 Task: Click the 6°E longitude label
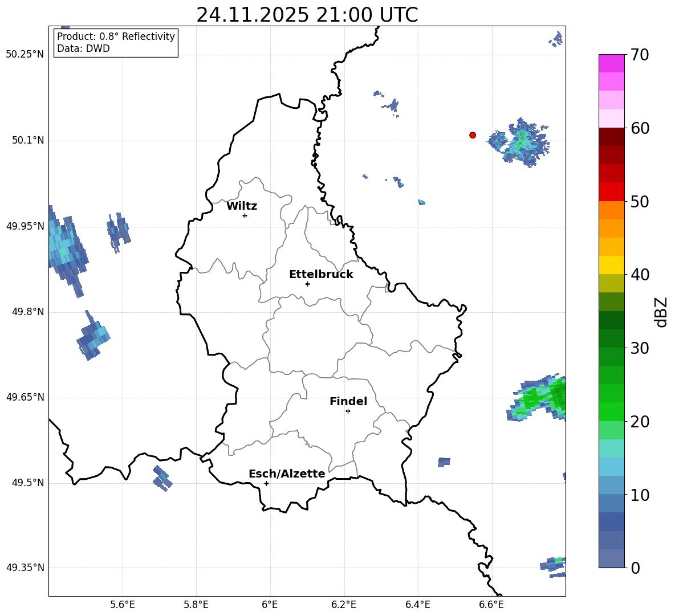(x=270, y=605)
